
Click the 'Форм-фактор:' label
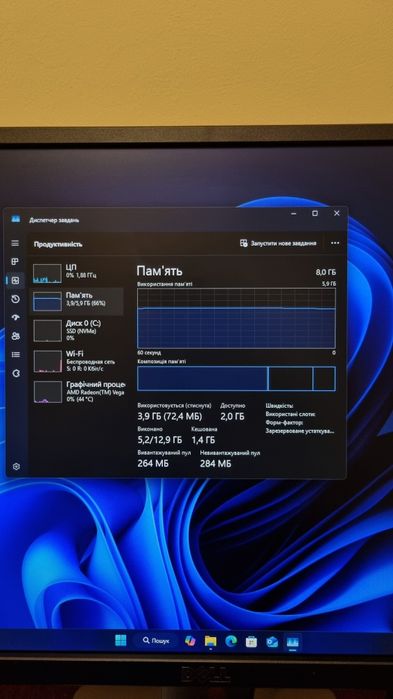(x=284, y=422)
